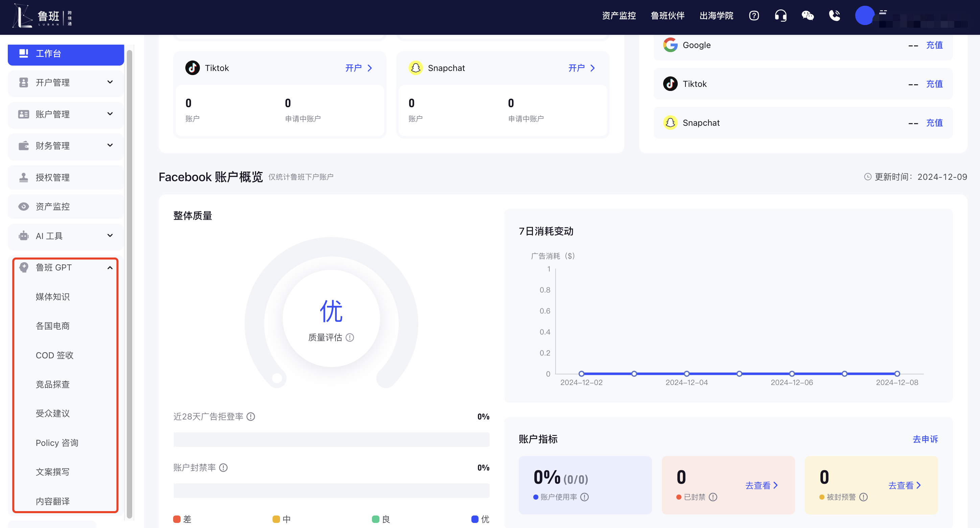Click the 账户封禁率 progress bar

pos(331,491)
